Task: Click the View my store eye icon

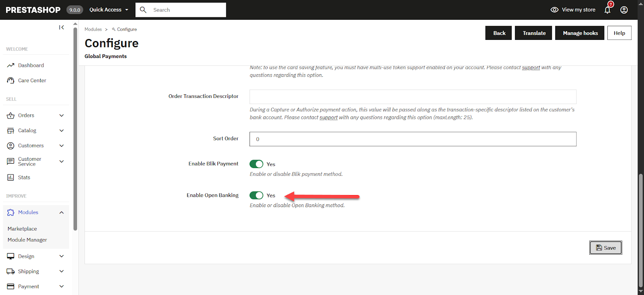Action: click(554, 10)
